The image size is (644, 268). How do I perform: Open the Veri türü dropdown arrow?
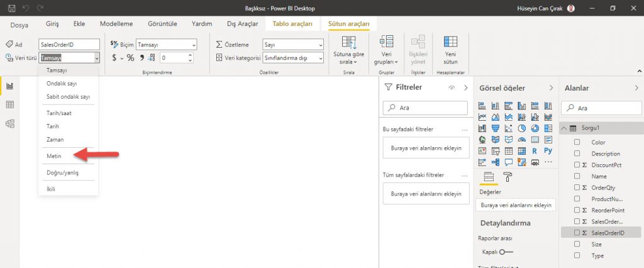coord(96,59)
